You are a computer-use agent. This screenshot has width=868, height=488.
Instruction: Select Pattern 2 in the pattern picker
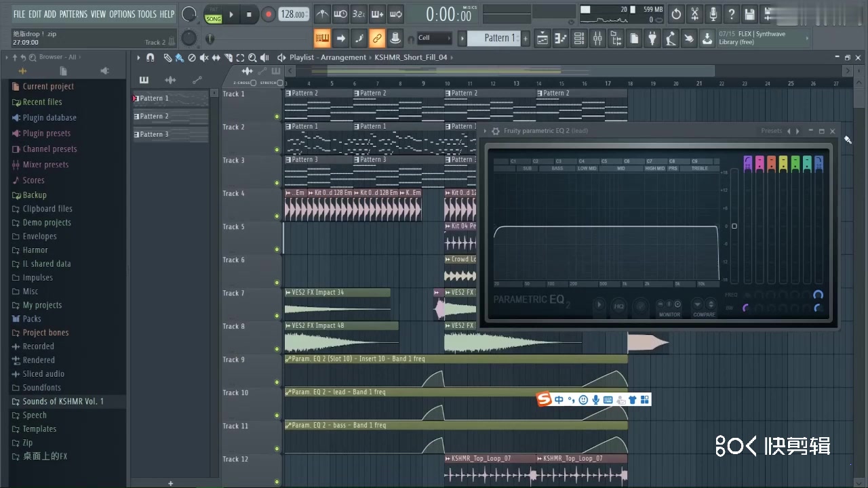pos(170,116)
